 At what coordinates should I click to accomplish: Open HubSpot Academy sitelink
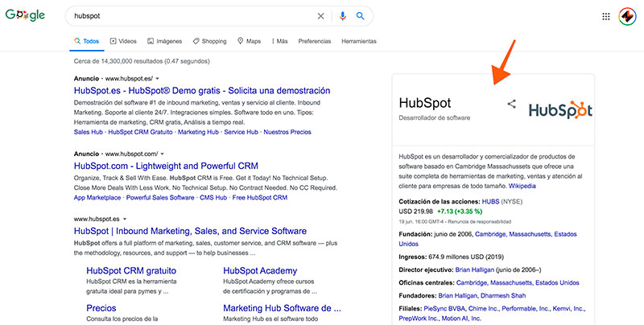[x=260, y=271]
